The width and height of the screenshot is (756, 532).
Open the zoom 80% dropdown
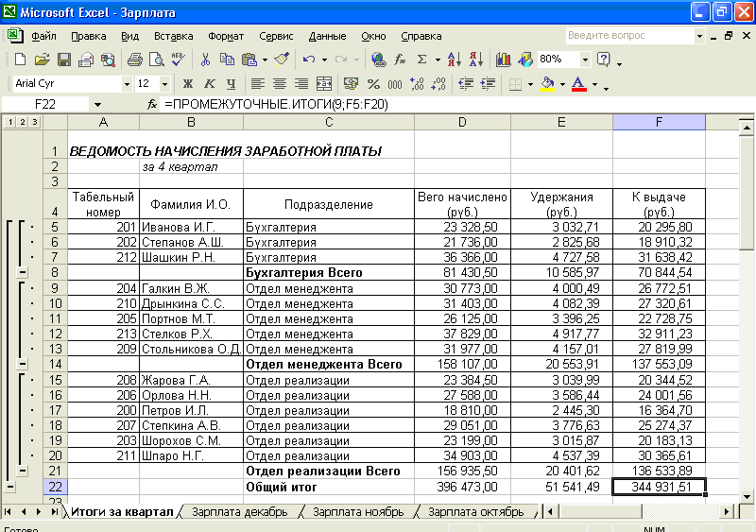[x=585, y=60]
